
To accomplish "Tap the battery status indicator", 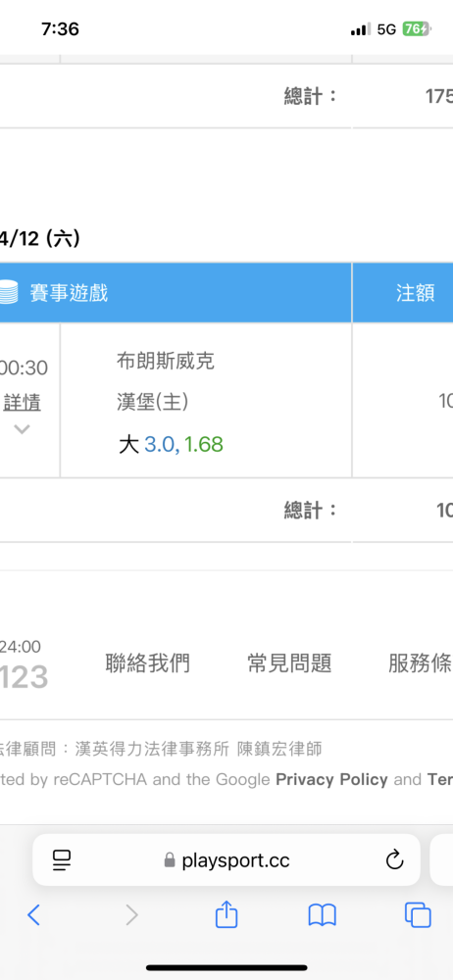I will click(416, 28).
